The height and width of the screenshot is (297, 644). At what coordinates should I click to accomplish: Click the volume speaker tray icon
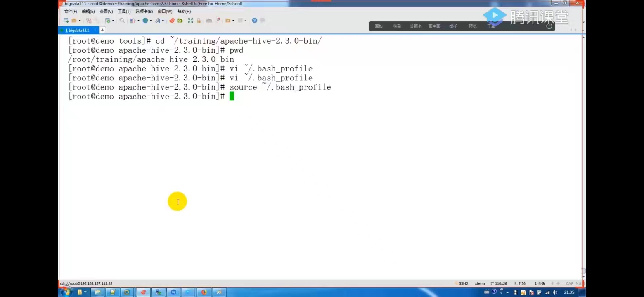[554, 292]
